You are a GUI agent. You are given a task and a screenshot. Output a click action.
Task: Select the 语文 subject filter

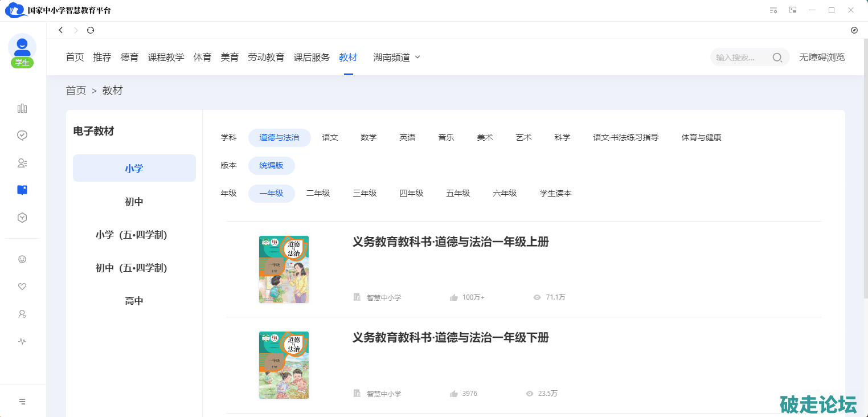click(x=330, y=138)
